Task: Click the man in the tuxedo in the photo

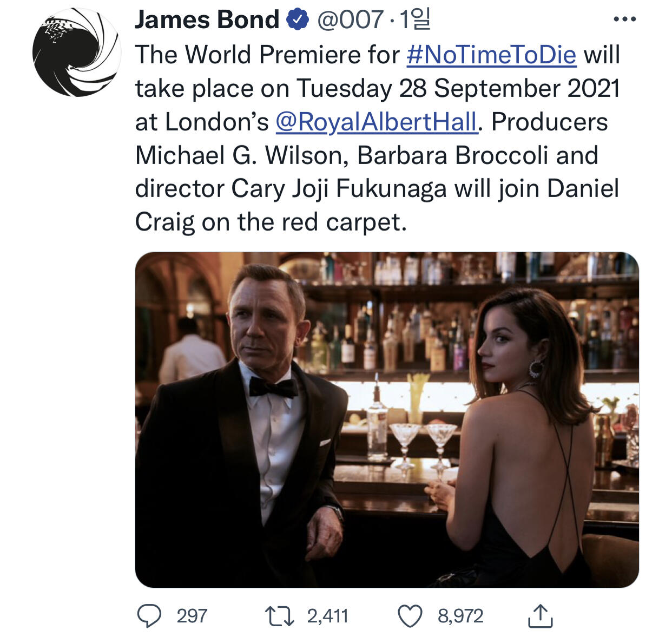Action: 254,422
